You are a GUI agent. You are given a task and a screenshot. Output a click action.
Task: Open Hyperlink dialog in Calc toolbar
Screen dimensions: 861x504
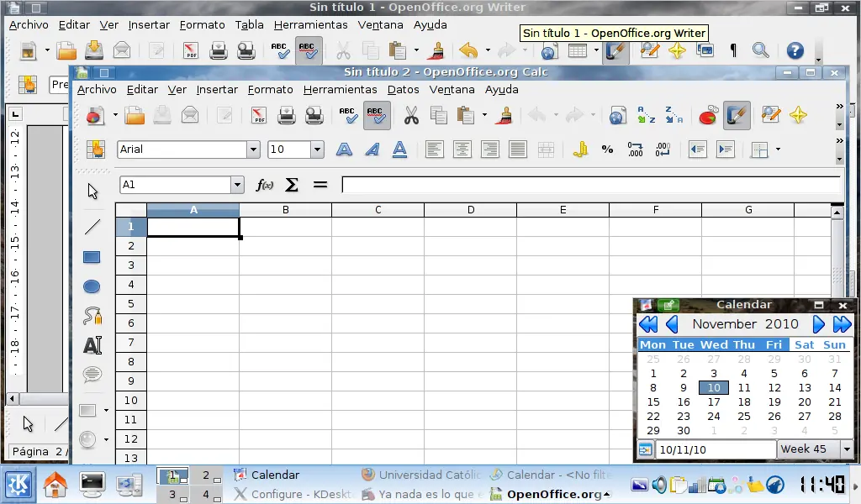[618, 116]
